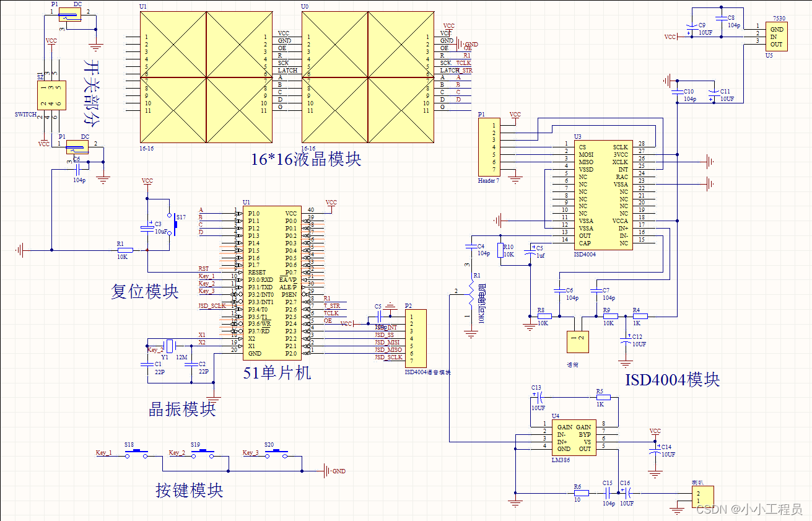
Task: Click the P2 ISD4004 voice module connector
Action: [415, 338]
